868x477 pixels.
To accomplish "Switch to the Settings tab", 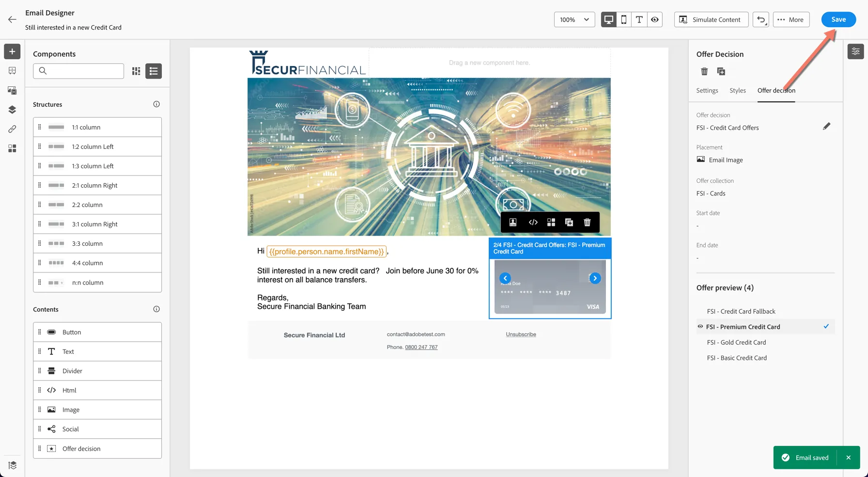I will pos(707,91).
